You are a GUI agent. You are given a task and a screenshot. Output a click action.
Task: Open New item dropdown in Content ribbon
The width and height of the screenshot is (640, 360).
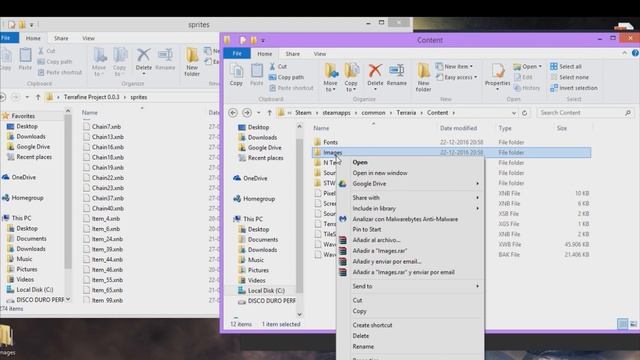click(x=455, y=66)
